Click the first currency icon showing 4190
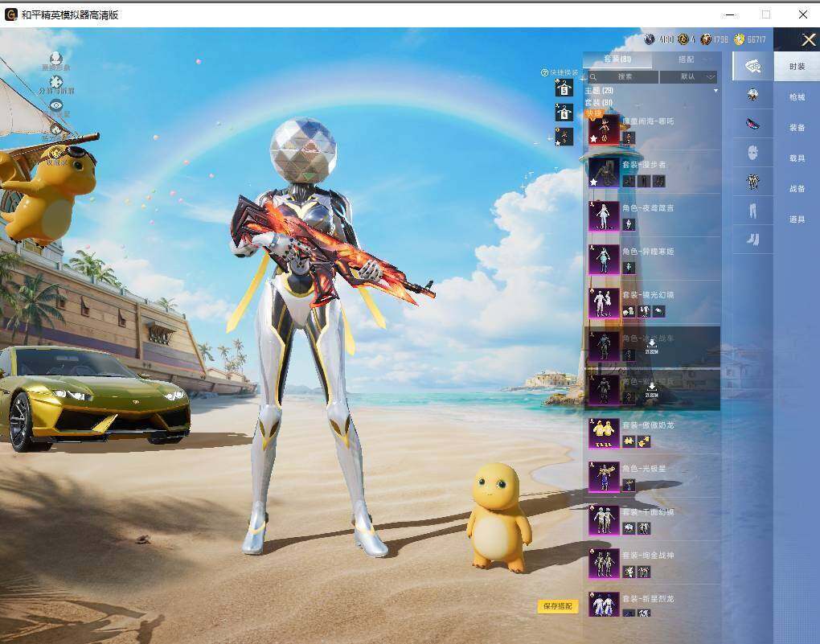 tap(650, 39)
